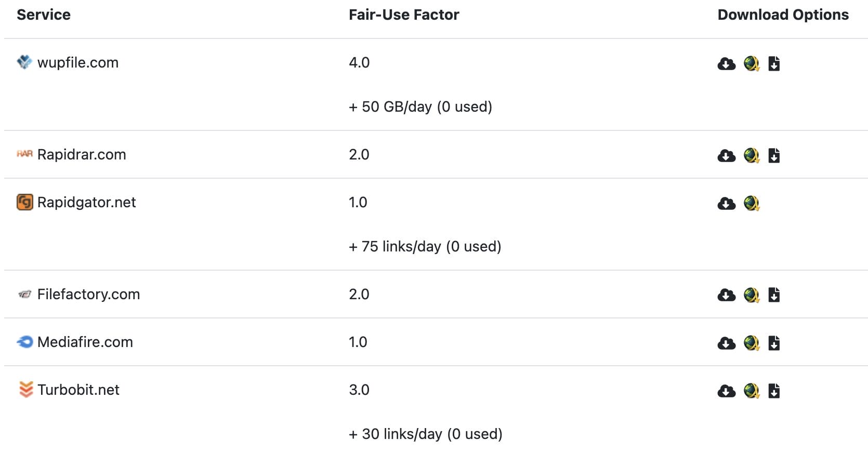Click the cloud download icon for wupfile.com

tap(726, 64)
